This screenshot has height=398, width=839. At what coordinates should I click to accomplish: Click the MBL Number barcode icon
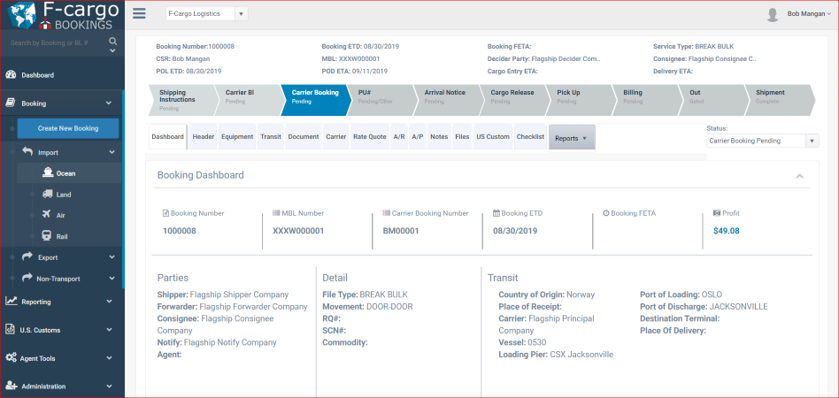click(x=276, y=213)
